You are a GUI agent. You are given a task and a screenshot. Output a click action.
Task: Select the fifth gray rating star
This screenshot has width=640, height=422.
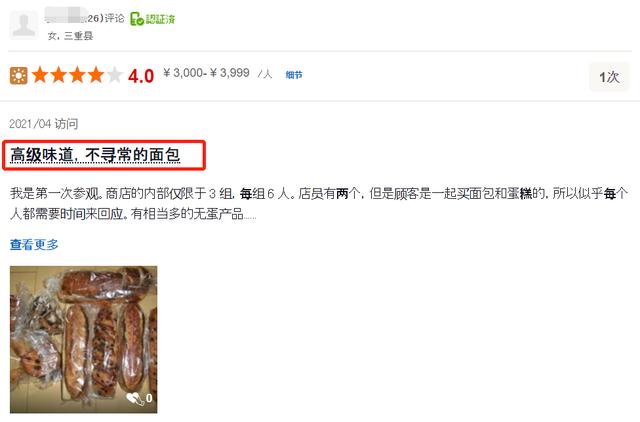pyautogui.click(x=115, y=75)
